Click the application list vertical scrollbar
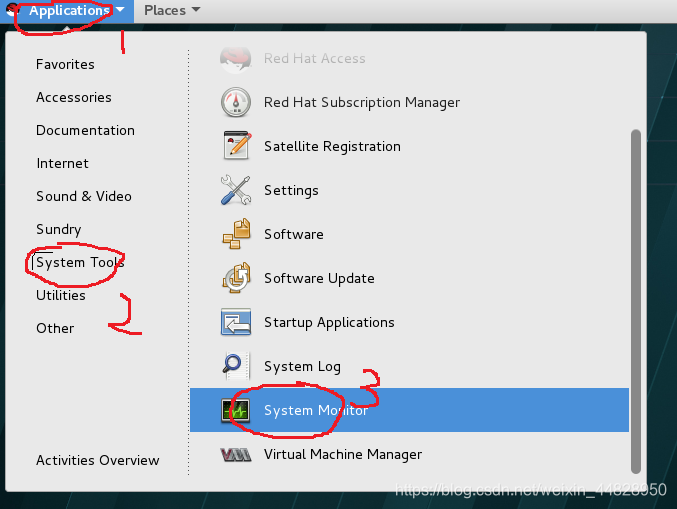 (x=636, y=301)
